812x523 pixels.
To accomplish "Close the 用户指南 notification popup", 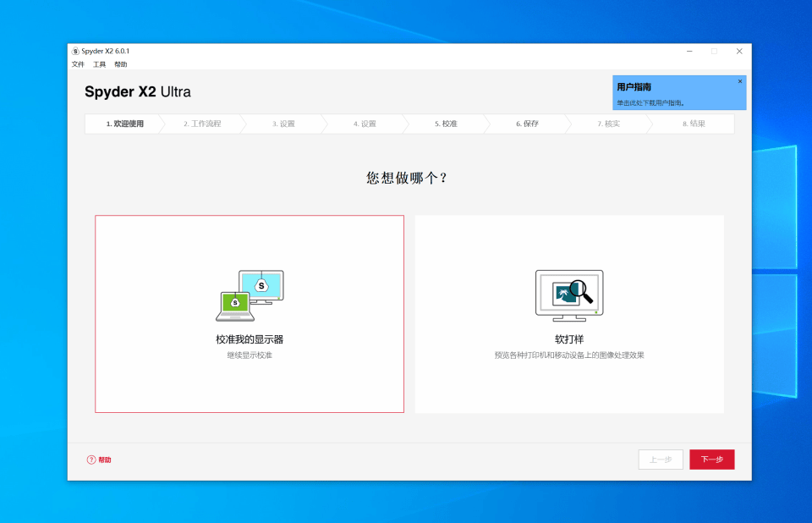I will (x=740, y=81).
